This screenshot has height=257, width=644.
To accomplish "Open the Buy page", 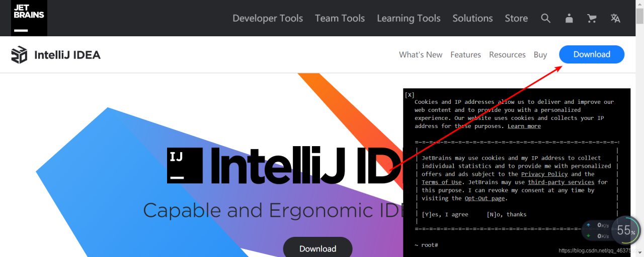I will tap(540, 54).
